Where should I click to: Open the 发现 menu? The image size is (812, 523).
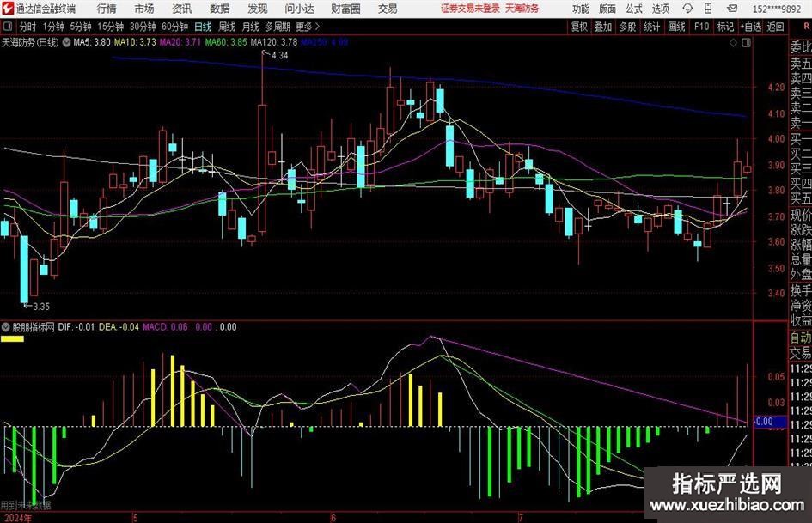coord(258,9)
